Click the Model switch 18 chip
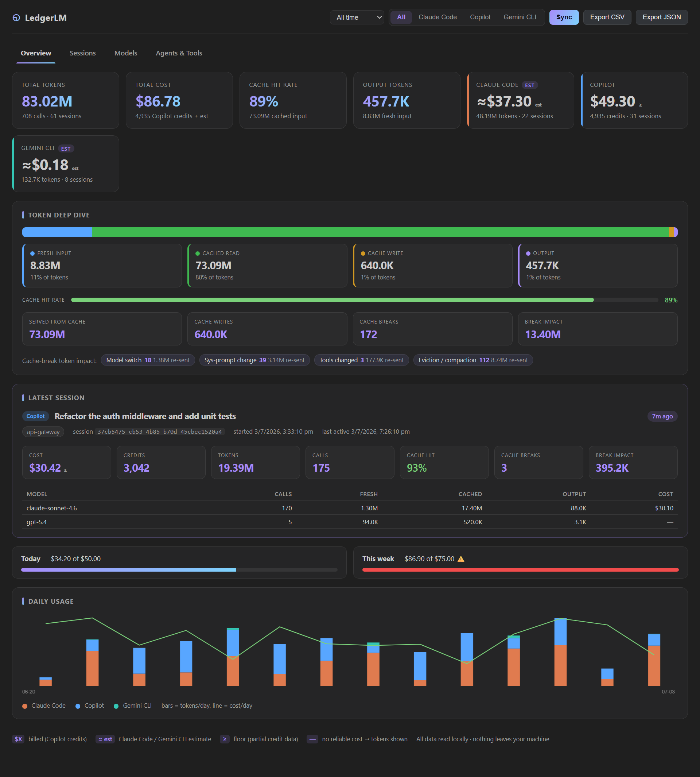This screenshot has height=777, width=700. tap(148, 360)
